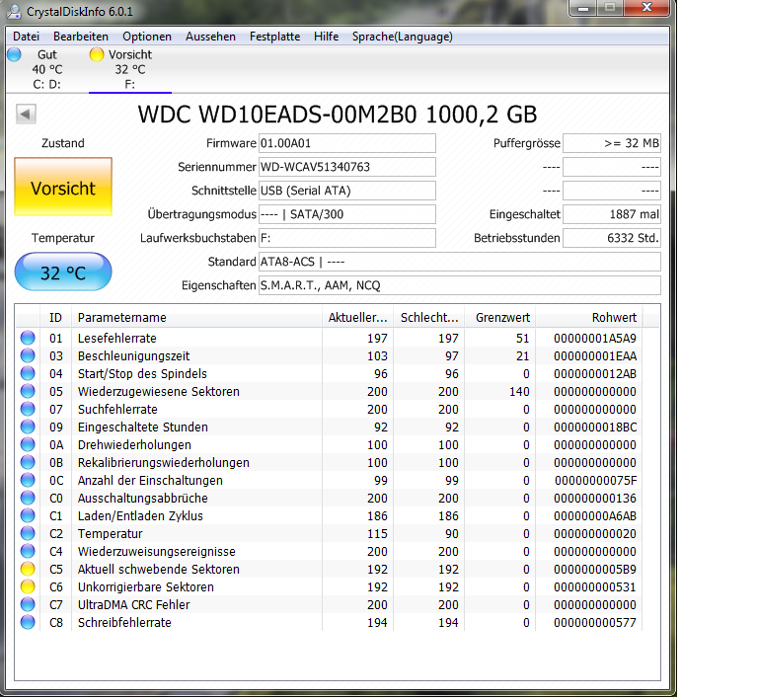Click yellow warning orb for Unkorrigierbare Sektoren

(x=28, y=586)
